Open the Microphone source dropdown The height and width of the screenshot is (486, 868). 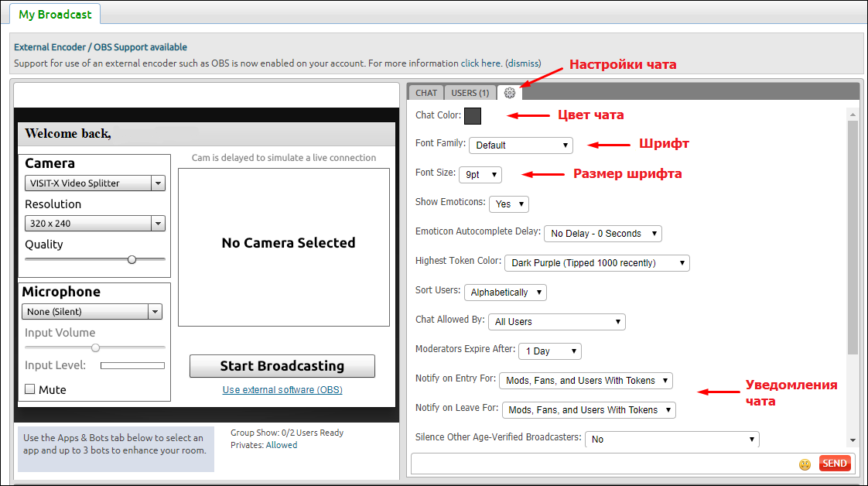[x=91, y=312]
